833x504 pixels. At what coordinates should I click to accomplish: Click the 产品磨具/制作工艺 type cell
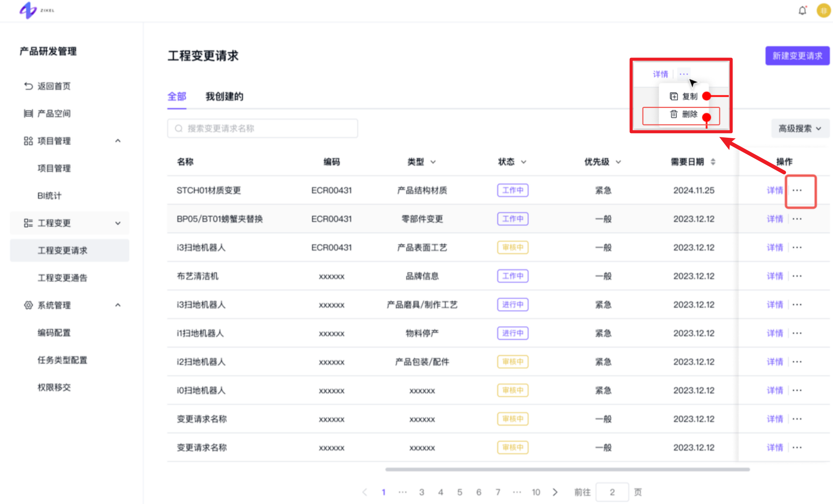(x=422, y=304)
